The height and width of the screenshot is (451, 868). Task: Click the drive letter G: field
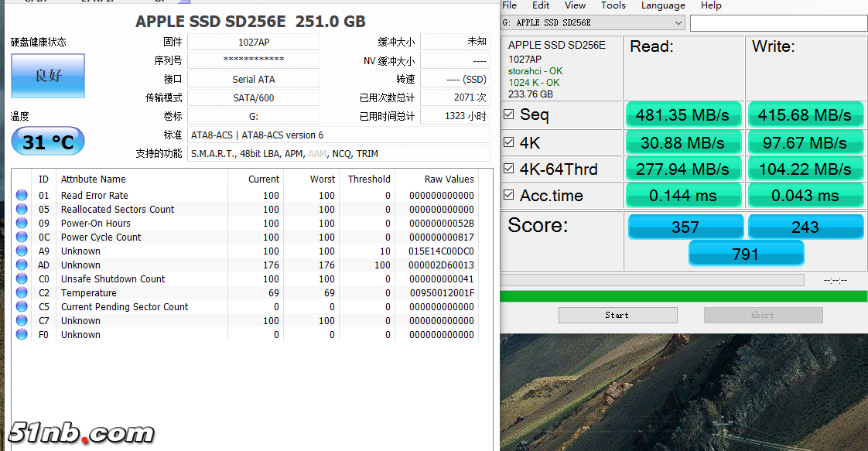(254, 116)
